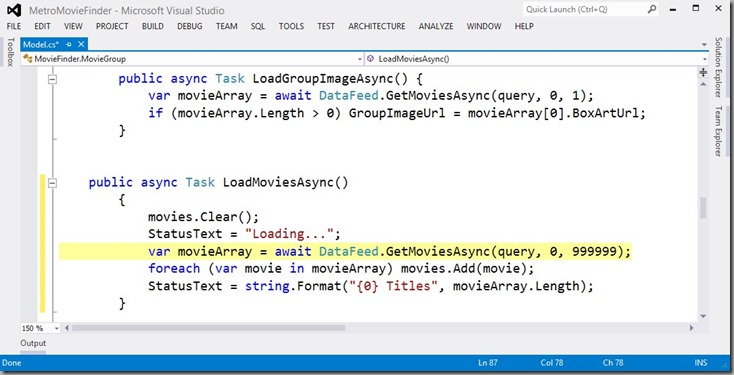Click the Visual Studio logo icon
Screen dimensions: 734x375
[14, 10]
